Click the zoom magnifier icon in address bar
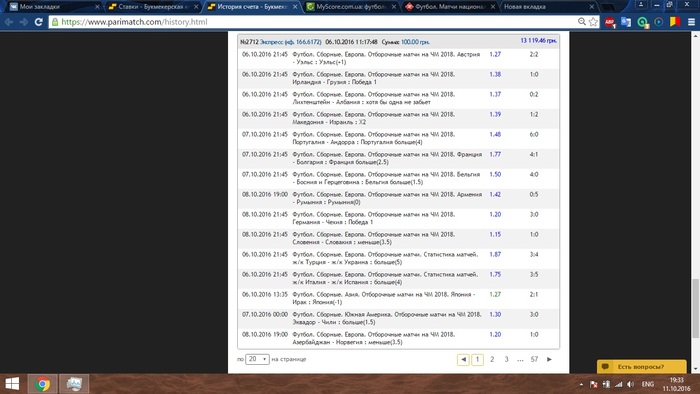This screenshot has height=394, width=700. (581, 22)
